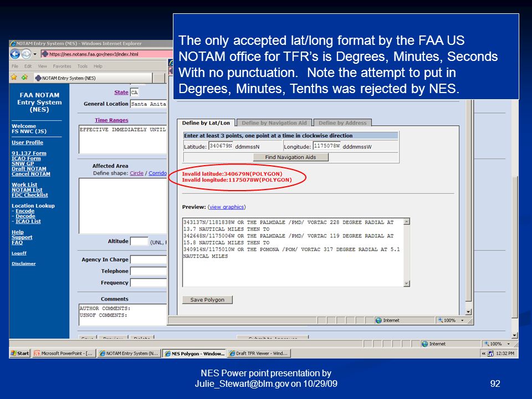Click the AUTHOR COMMENTS text area
The image size is (532, 399).
click(x=123, y=315)
